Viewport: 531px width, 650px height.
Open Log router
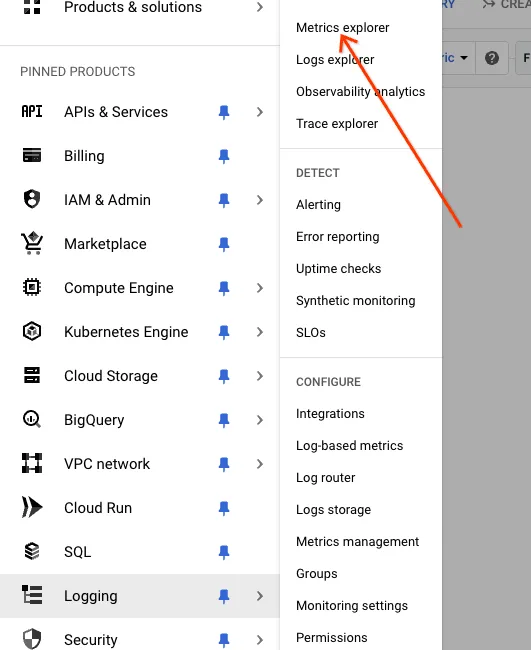point(325,478)
